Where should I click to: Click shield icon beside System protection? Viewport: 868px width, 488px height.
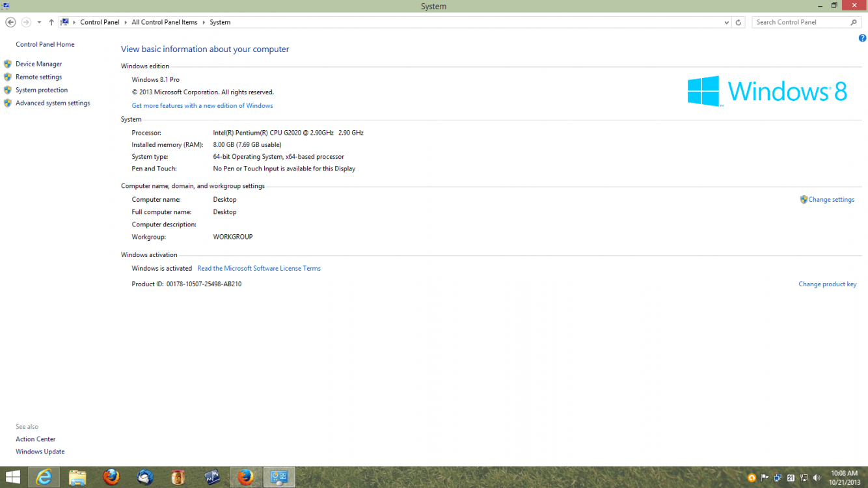(x=8, y=90)
